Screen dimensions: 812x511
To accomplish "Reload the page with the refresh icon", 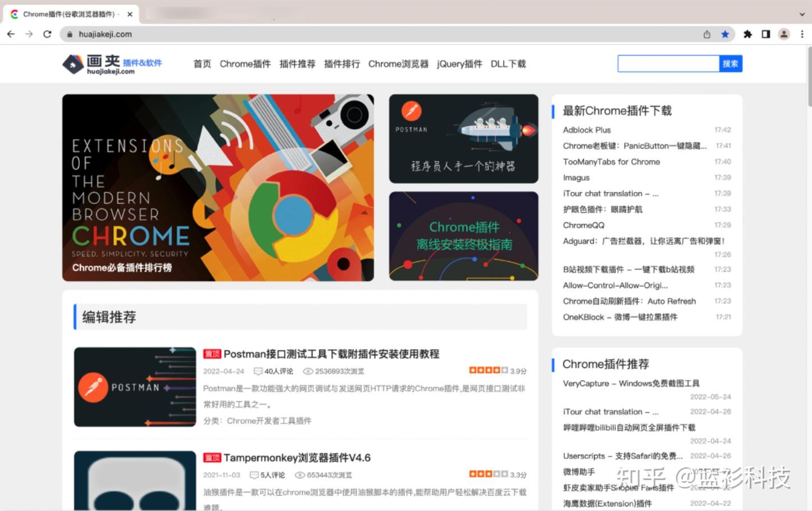I will (x=47, y=34).
